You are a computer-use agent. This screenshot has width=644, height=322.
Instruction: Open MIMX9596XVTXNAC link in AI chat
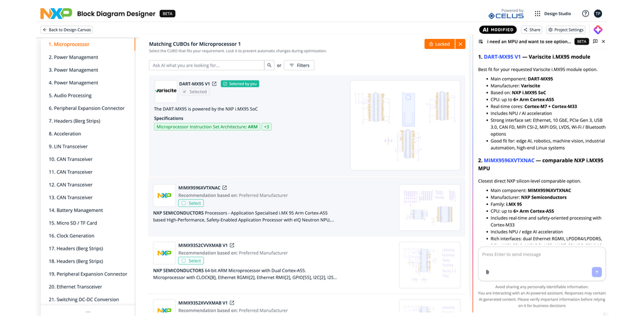[x=509, y=160]
